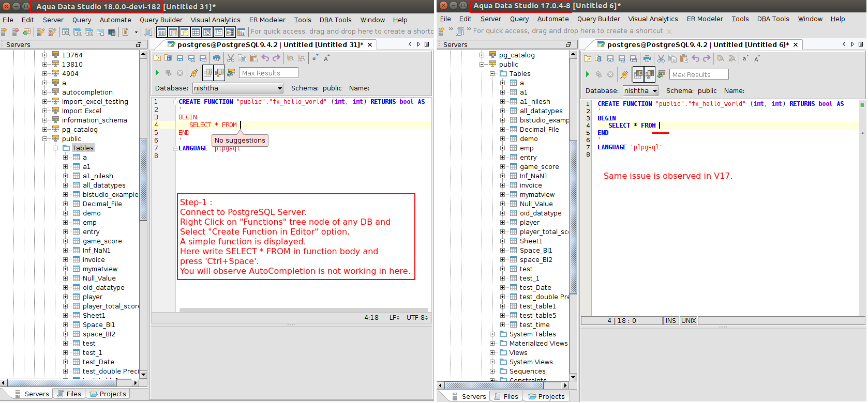This screenshot has width=868, height=403.
Task: Click the execute arrow in Untitled 6 editor
Action: (587, 74)
